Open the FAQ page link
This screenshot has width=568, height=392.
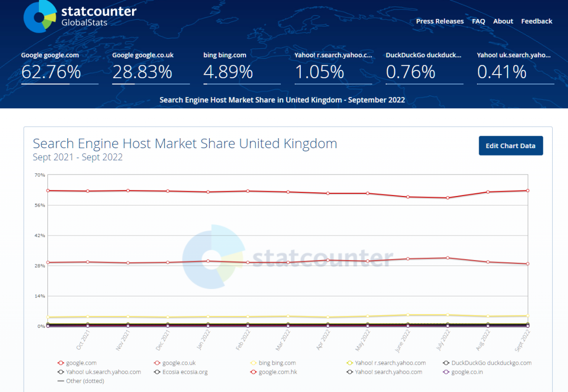tap(479, 22)
